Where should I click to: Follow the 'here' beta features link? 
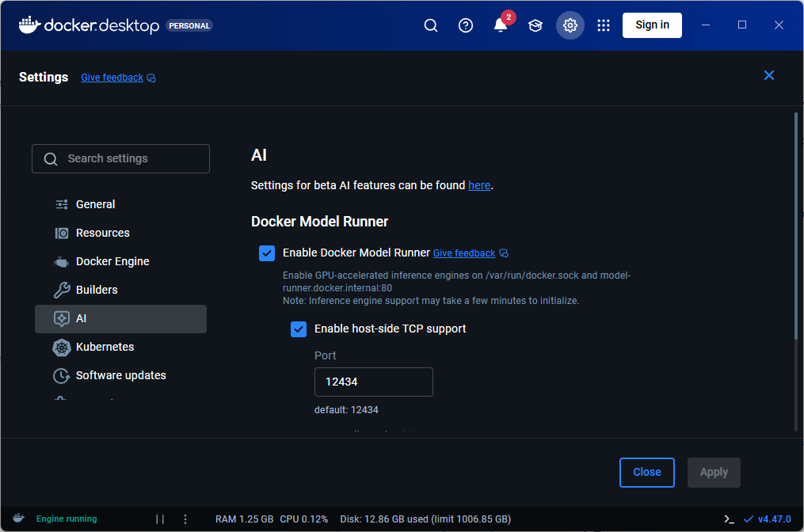click(x=479, y=185)
